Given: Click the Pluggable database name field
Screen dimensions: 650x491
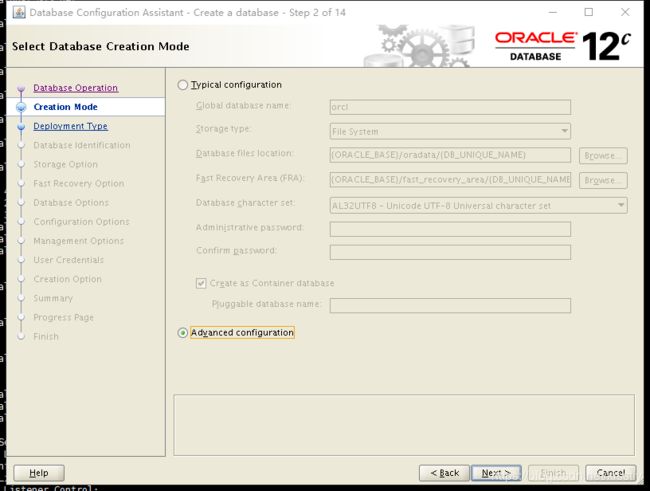Looking at the screenshot, I should click(x=450, y=305).
